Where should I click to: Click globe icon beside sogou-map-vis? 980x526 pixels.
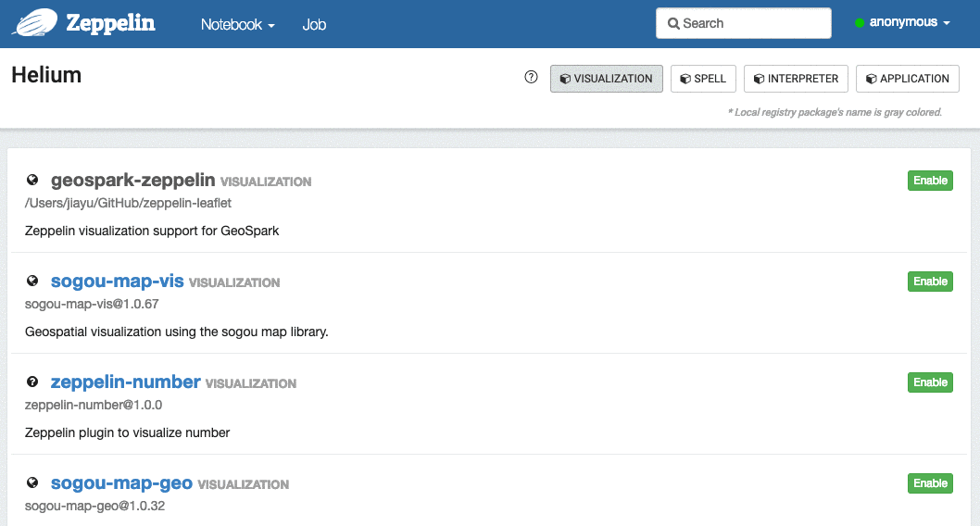[32, 281]
